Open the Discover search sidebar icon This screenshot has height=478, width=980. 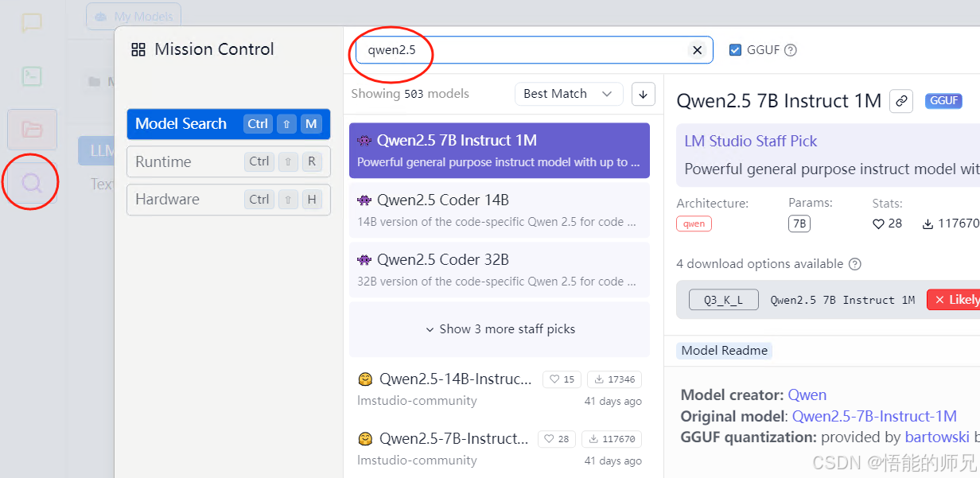pyautogui.click(x=32, y=184)
